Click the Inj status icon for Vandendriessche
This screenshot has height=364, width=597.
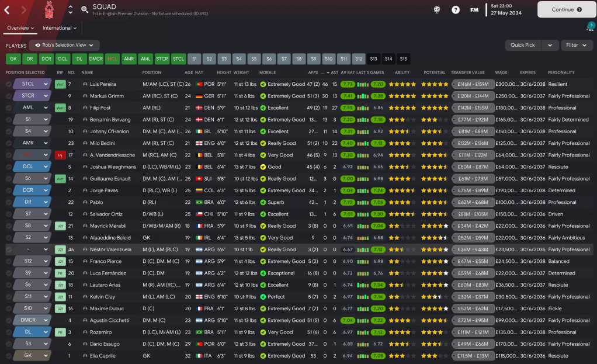point(60,155)
